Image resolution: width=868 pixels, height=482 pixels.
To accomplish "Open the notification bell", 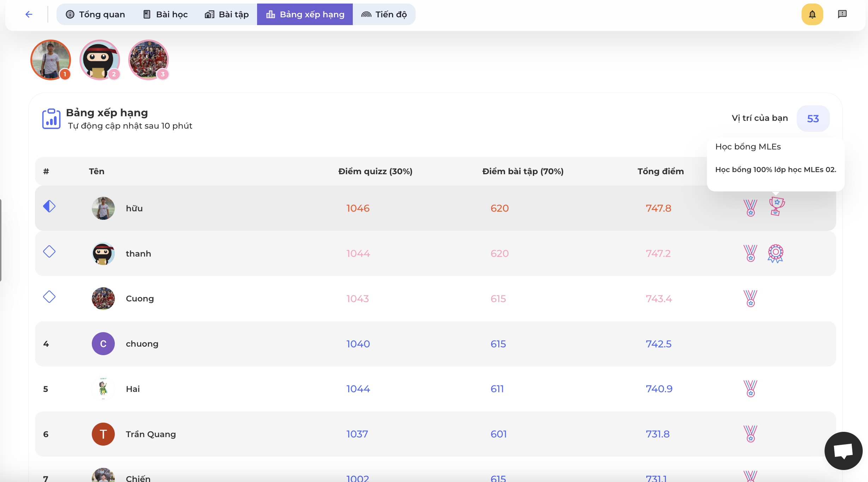I will (812, 14).
